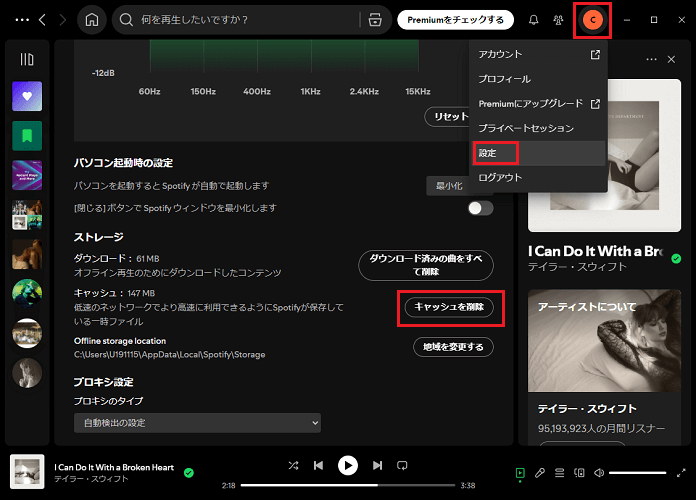Click the orange profile avatar C
Viewport: 696px width, 500px height.
tap(592, 20)
